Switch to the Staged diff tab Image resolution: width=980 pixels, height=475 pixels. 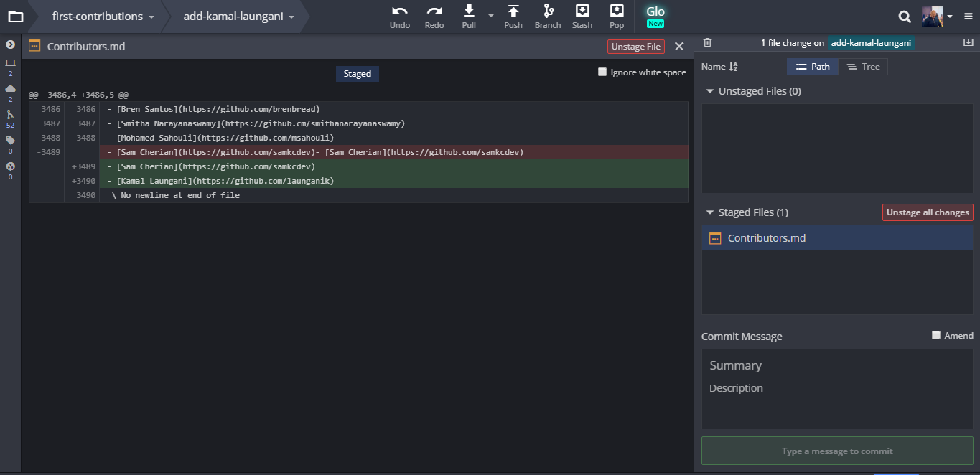point(357,73)
